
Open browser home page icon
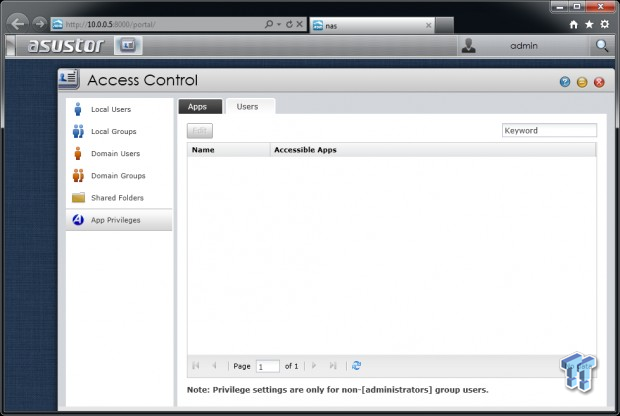(574, 25)
